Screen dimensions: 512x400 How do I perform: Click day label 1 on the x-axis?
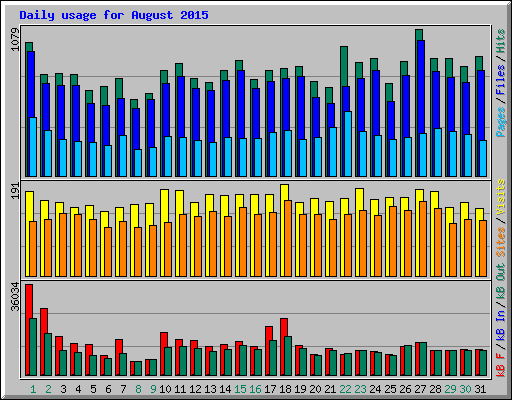(33, 389)
